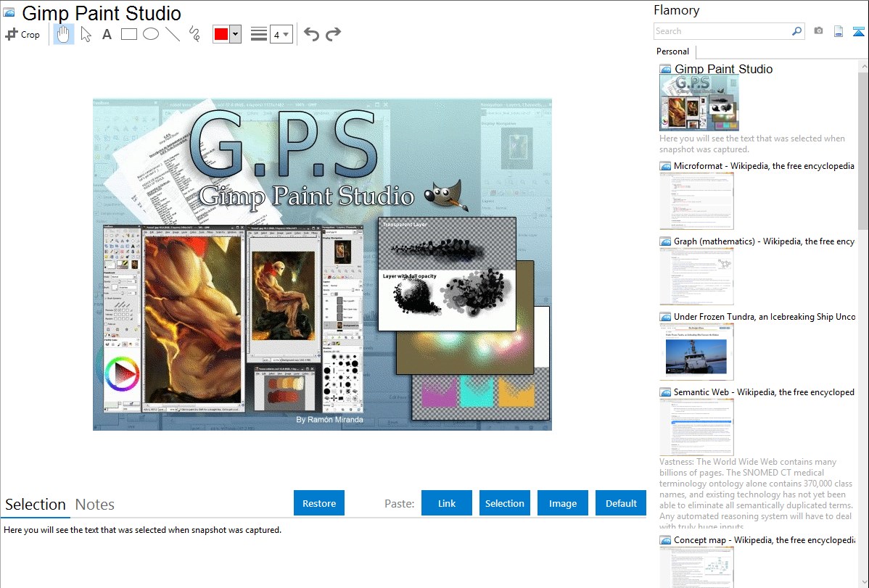Open the Semantic Web thumbnail
The height and width of the screenshot is (588, 869).
(x=696, y=427)
